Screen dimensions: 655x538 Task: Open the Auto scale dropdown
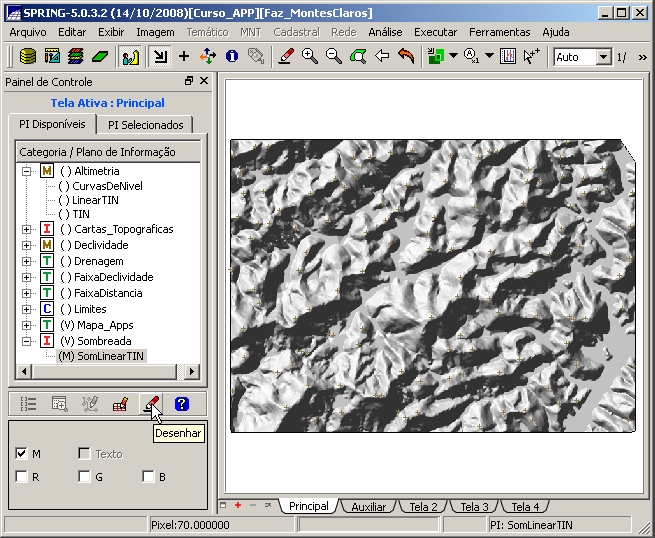603,57
